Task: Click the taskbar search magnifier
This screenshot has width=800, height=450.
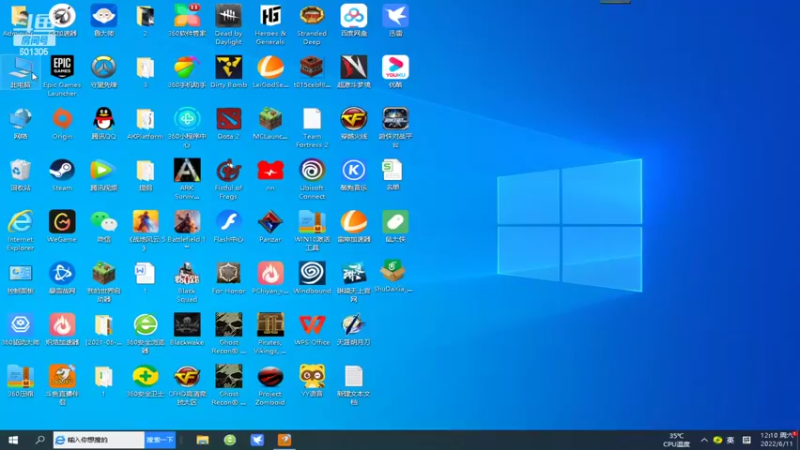Action: [40, 440]
